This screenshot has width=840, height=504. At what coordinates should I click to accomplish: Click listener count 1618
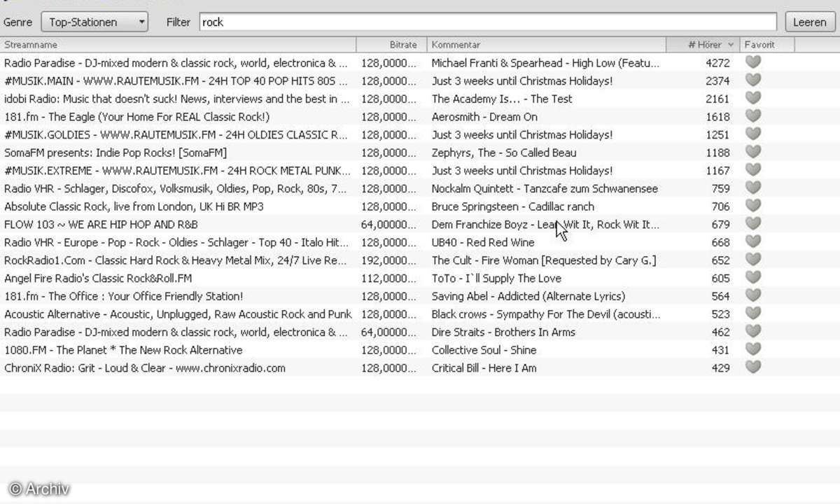point(717,117)
